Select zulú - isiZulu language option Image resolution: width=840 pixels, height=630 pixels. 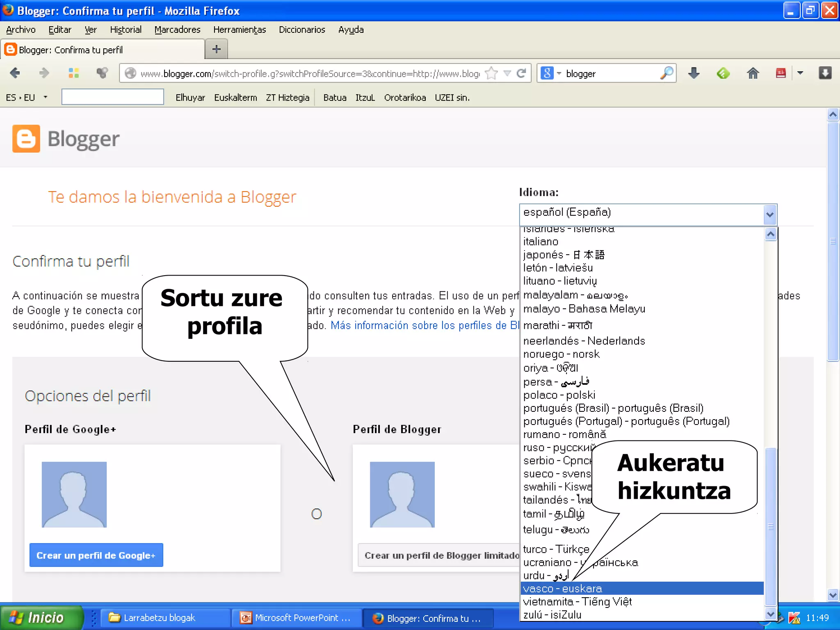pyautogui.click(x=642, y=614)
